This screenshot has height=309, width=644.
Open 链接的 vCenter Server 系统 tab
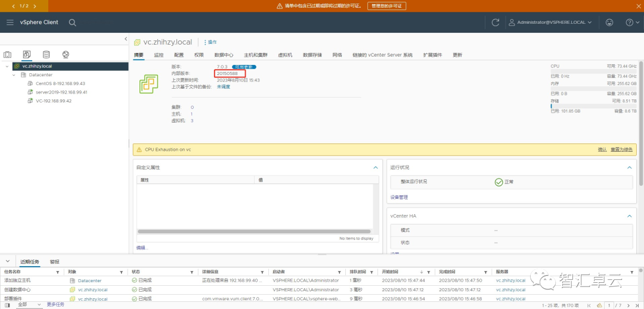tap(382, 55)
